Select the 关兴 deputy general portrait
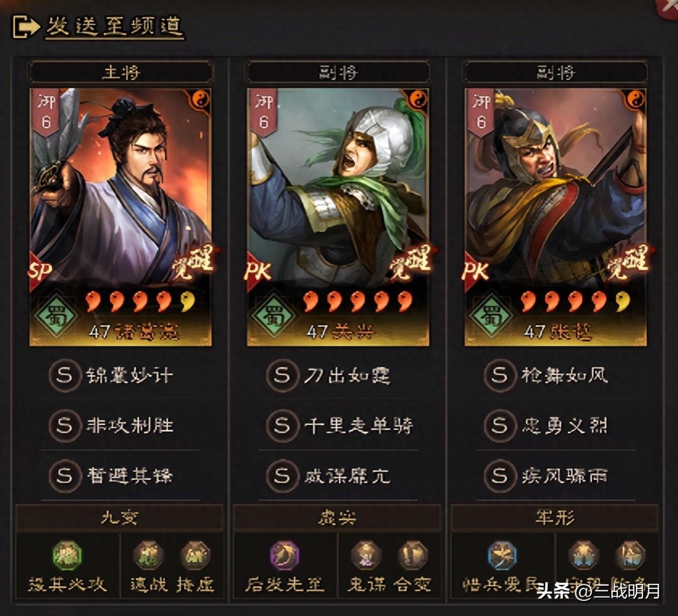This screenshot has width=678, height=616. tap(338, 217)
